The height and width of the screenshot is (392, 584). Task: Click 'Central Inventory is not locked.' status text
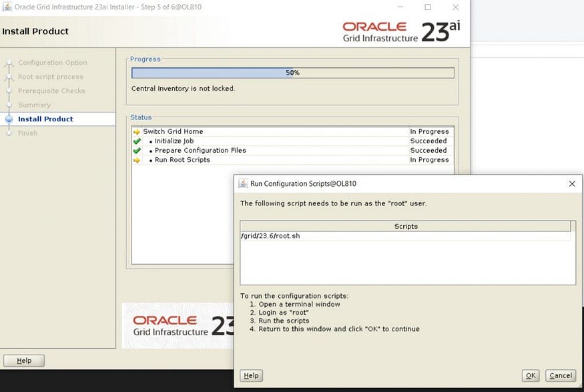tap(183, 89)
